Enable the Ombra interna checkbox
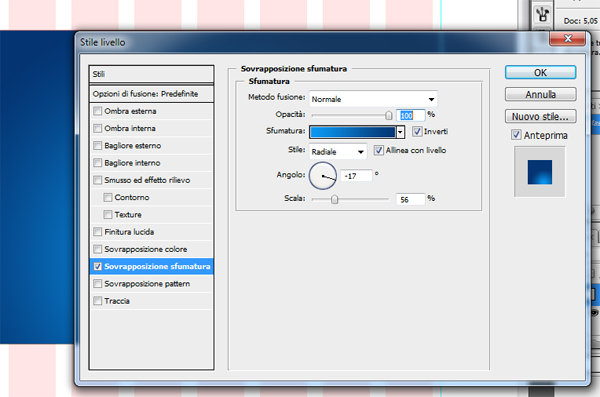 (98, 128)
